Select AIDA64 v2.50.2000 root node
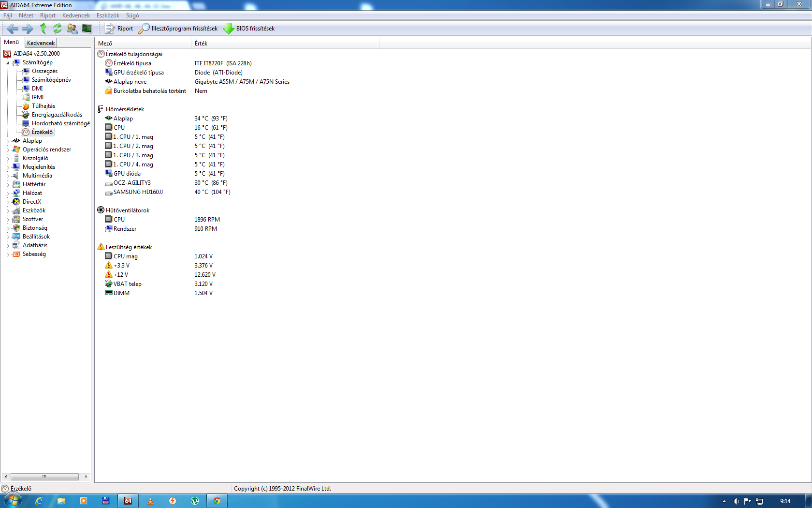The width and height of the screenshot is (812, 508). (37, 54)
